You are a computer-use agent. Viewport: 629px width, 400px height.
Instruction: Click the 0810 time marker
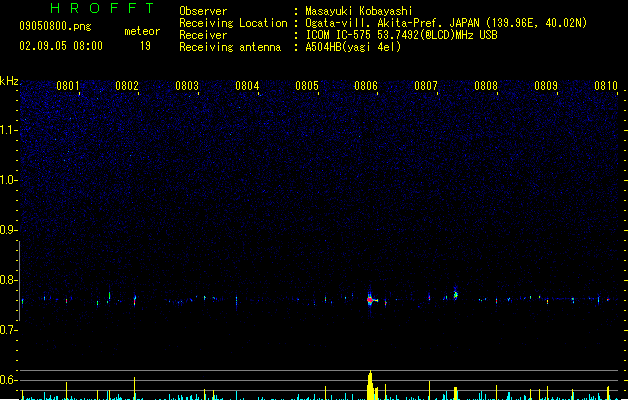click(x=606, y=86)
